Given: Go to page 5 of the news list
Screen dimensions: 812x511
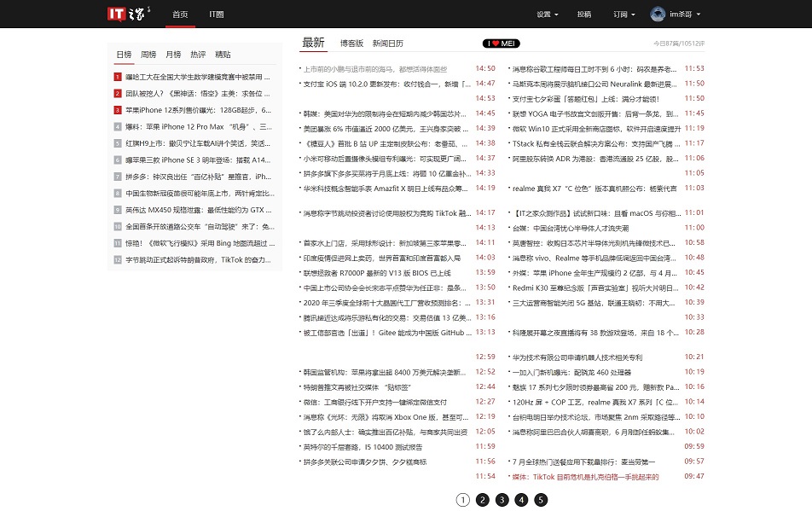Looking at the screenshot, I should coord(541,500).
